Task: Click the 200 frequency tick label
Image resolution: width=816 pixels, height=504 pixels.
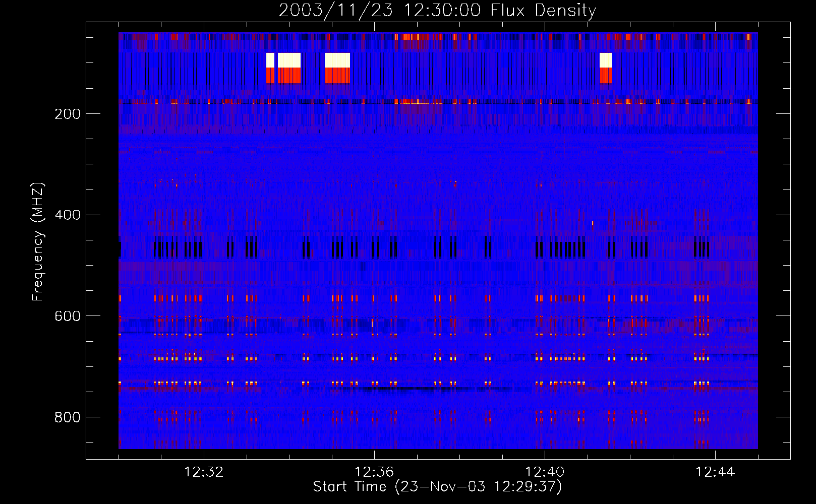Action: coord(68,114)
